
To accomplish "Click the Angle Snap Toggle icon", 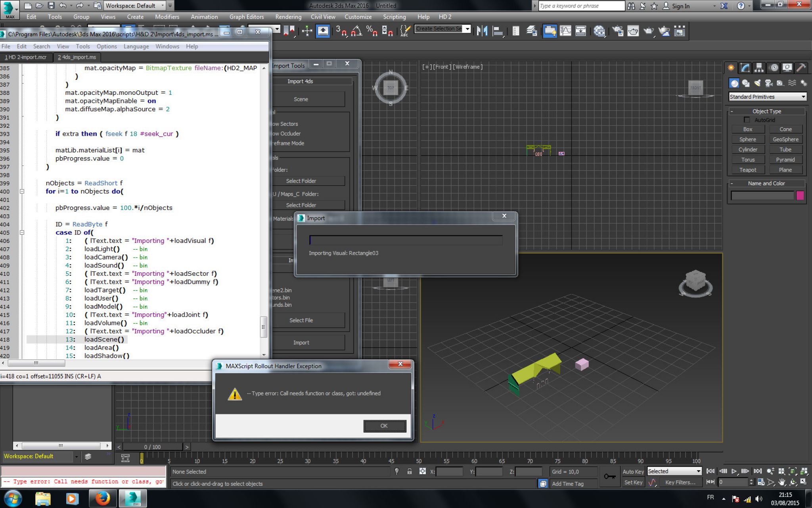I will (x=356, y=31).
